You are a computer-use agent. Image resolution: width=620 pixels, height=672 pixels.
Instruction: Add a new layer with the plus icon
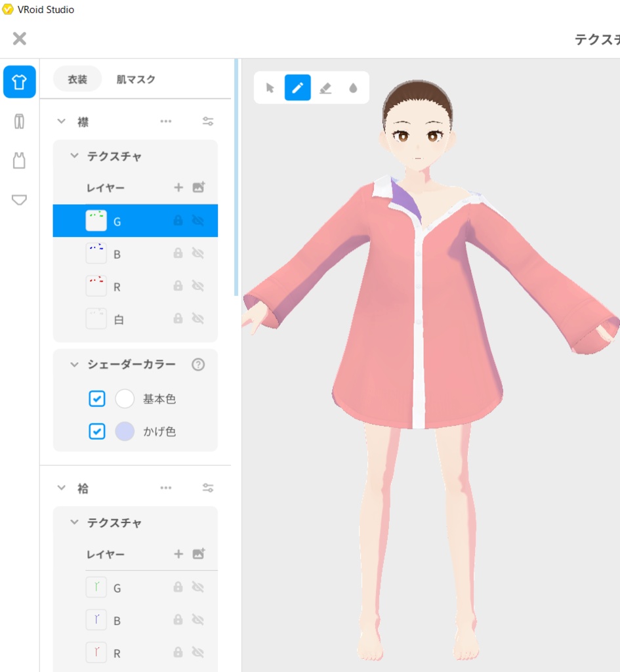click(177, 188)
